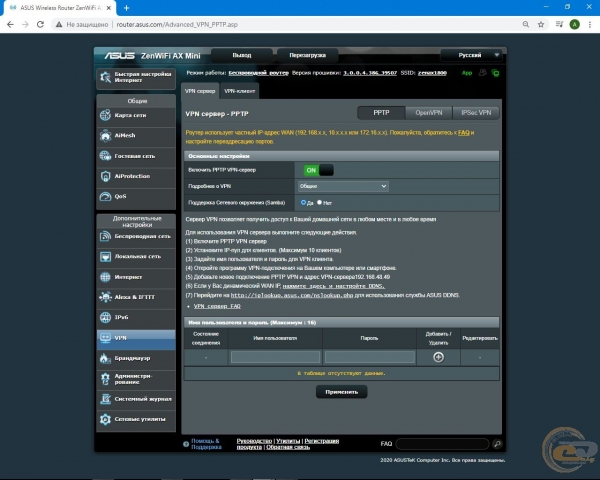Open the Утилиты utilities link

(x=288, y=441)
